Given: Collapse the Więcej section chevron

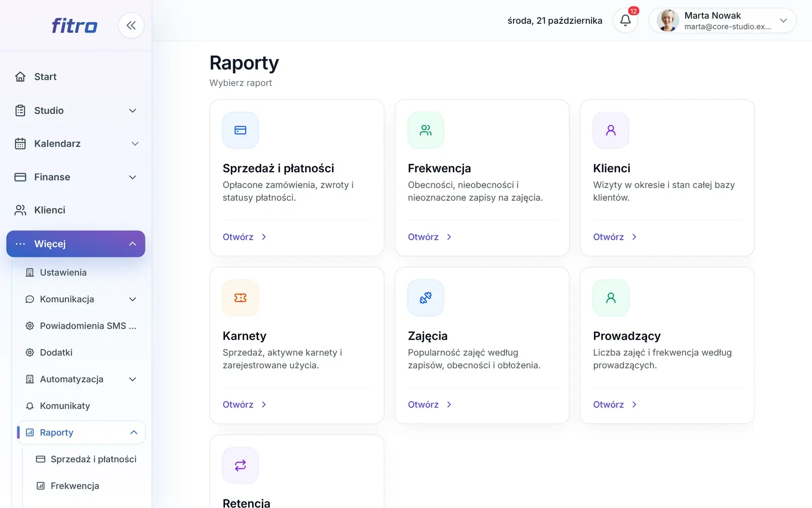Looking at the screenshot, I should (132, 244).
